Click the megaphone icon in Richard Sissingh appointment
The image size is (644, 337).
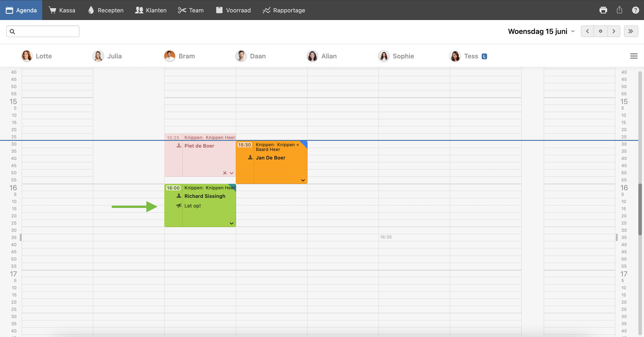point(179,206)
